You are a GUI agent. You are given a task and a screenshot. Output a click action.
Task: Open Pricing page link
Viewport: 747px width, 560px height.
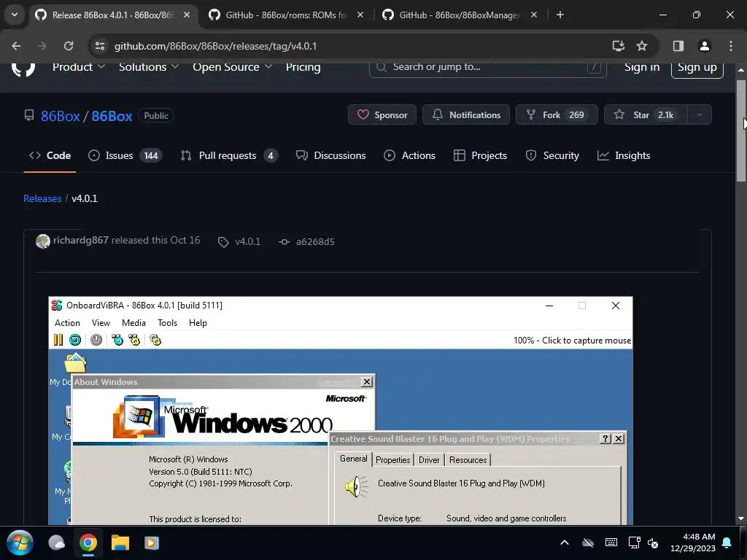[x=303, y=67]
